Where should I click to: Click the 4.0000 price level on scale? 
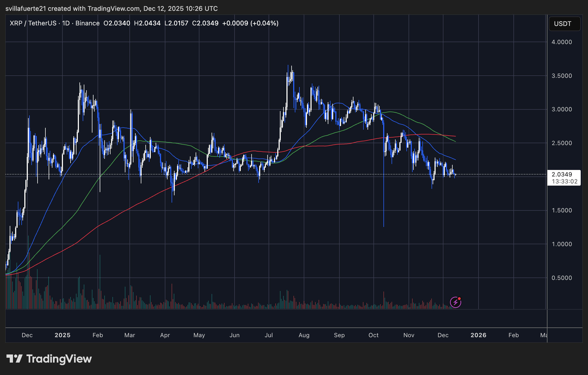pyautogui.click(x=562, y=42)
